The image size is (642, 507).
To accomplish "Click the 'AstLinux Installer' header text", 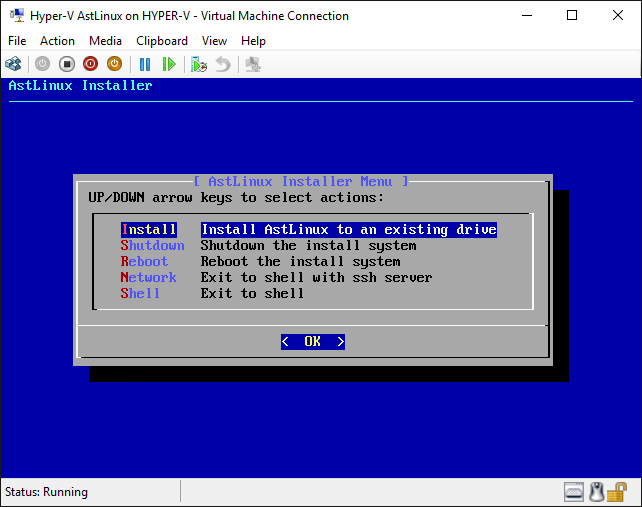I will [x=80, y=86].
